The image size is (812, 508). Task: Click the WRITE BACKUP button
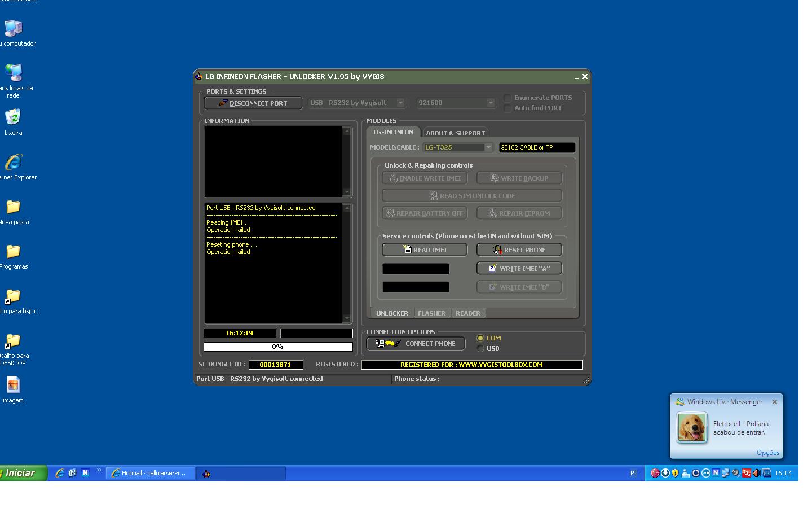pyautogui.click(x=519, y=178)
